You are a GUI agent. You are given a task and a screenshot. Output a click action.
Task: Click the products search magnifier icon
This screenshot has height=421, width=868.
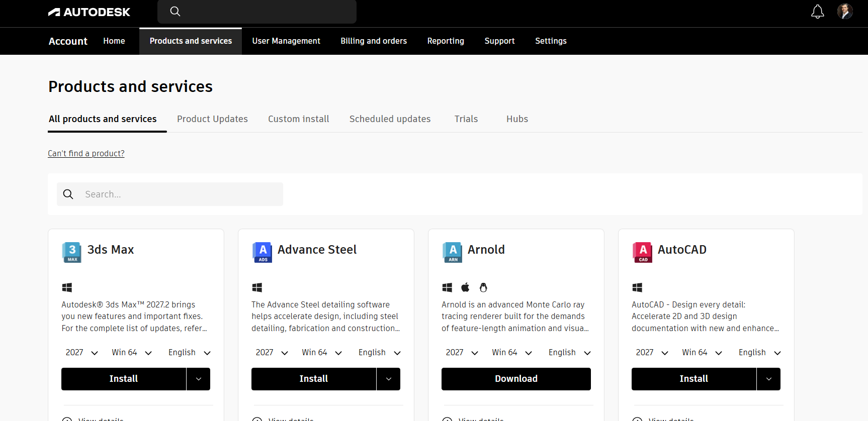[x=68, y=194]
